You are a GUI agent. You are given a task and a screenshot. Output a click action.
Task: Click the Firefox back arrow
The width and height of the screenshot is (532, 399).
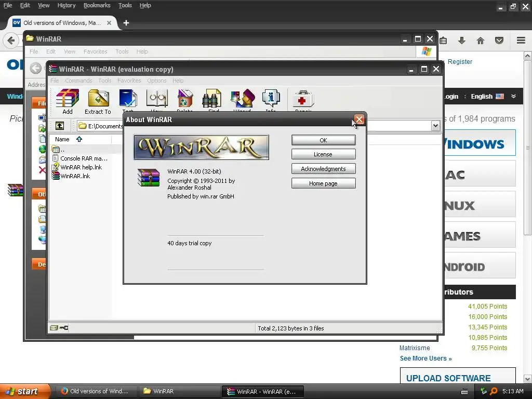point(10,41)
